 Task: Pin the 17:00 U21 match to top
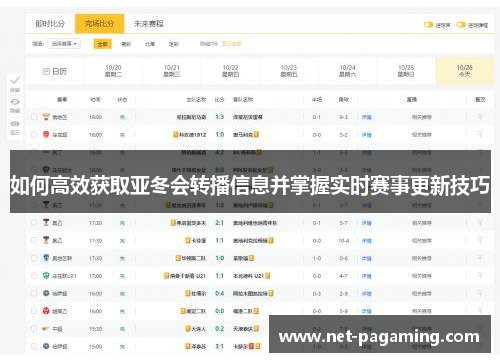480,276
